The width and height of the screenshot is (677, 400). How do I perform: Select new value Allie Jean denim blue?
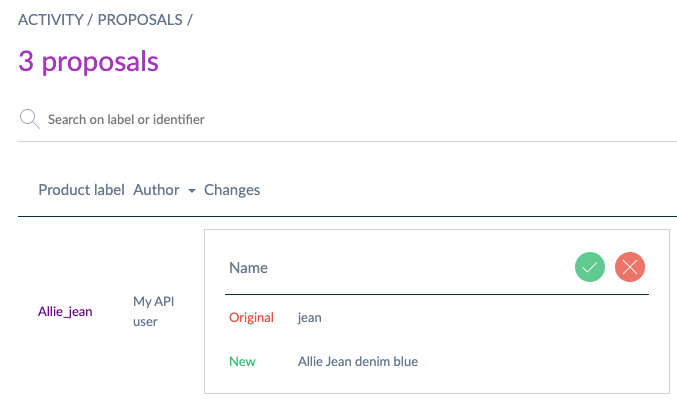tap(358, 361)
